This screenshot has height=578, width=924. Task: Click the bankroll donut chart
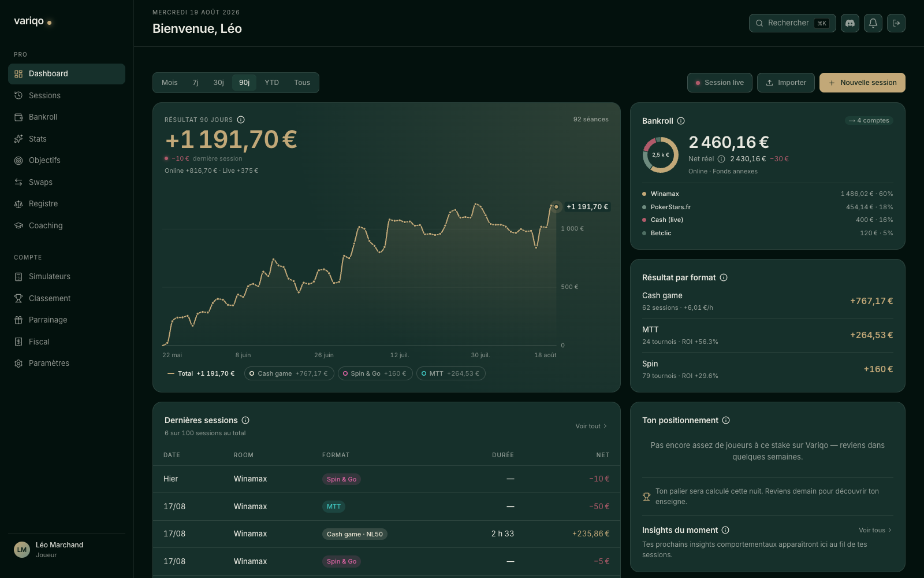[x=661, y=155]
